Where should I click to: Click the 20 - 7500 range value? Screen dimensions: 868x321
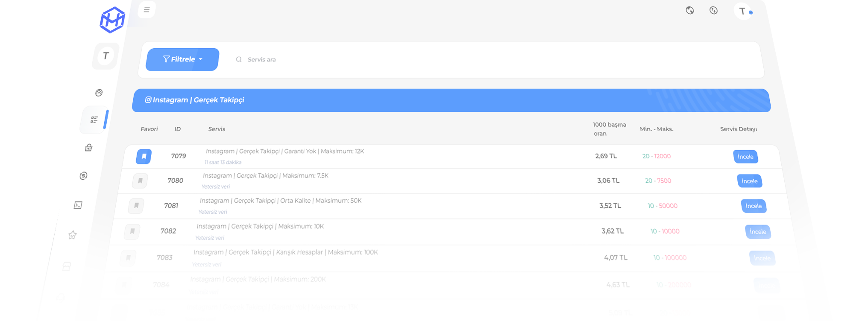[x=658, y=181]
